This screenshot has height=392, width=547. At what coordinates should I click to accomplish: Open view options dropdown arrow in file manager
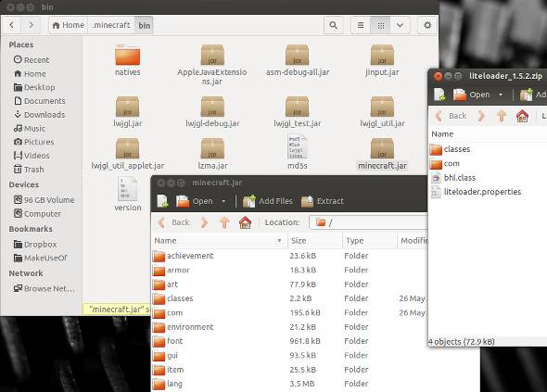(400, 25)
